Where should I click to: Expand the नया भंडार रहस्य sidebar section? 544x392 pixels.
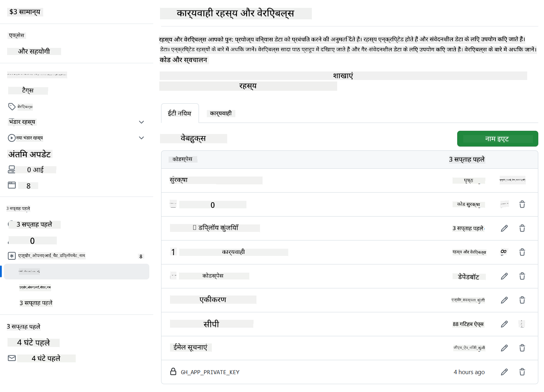pos(141,138)
